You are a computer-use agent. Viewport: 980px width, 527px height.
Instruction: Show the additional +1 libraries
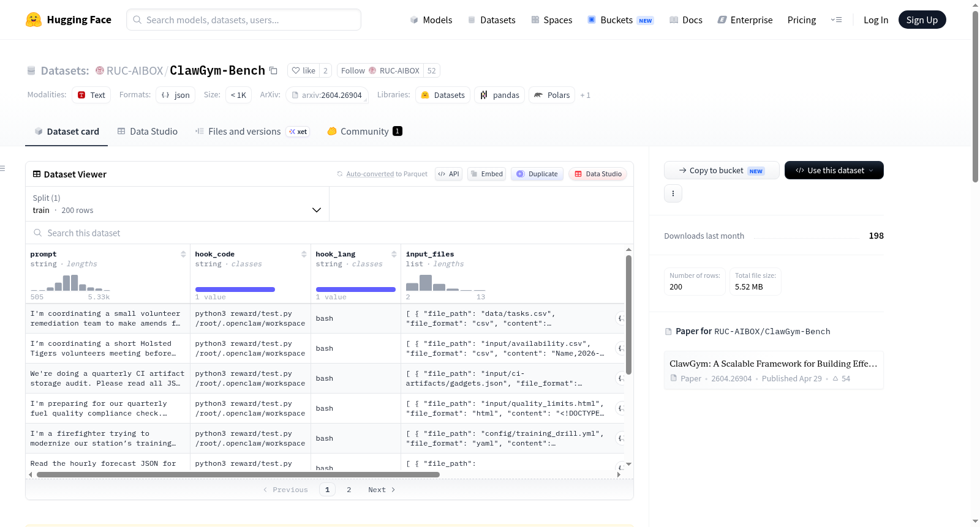point(585,95)
